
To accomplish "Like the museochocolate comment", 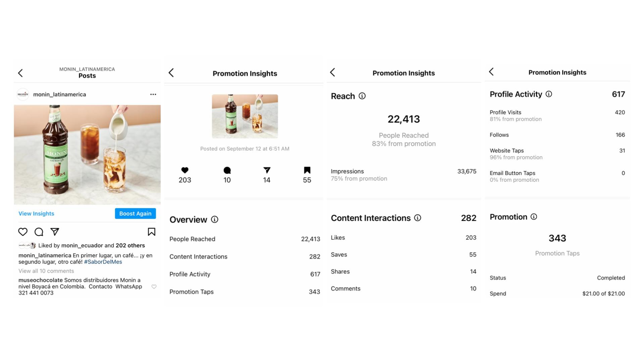I will 154,287.
